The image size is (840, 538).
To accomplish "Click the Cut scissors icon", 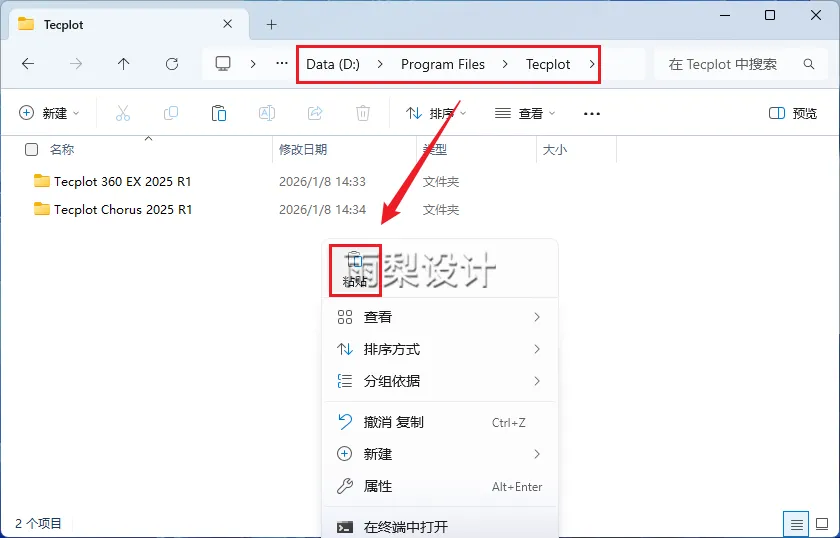I will 123,113.
